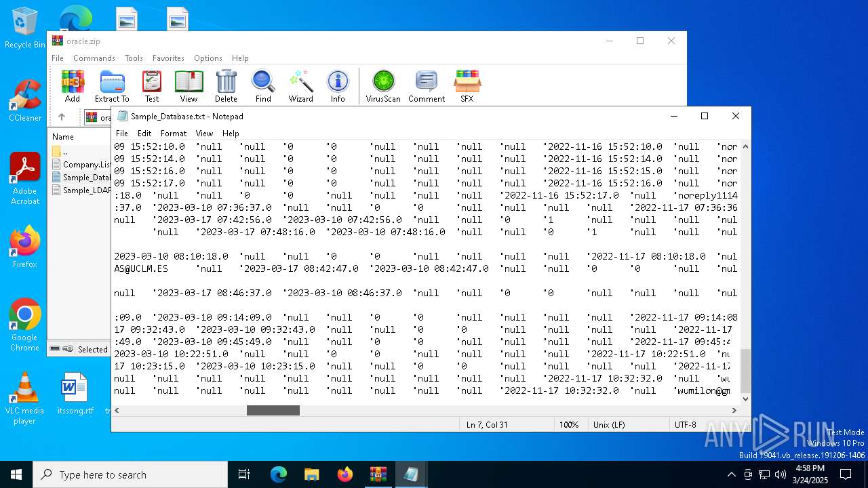Click the Notepad horizontal scrollbar thumb
Screen dimensions: 868x488
pyautogui.click(x=273, y=410)
